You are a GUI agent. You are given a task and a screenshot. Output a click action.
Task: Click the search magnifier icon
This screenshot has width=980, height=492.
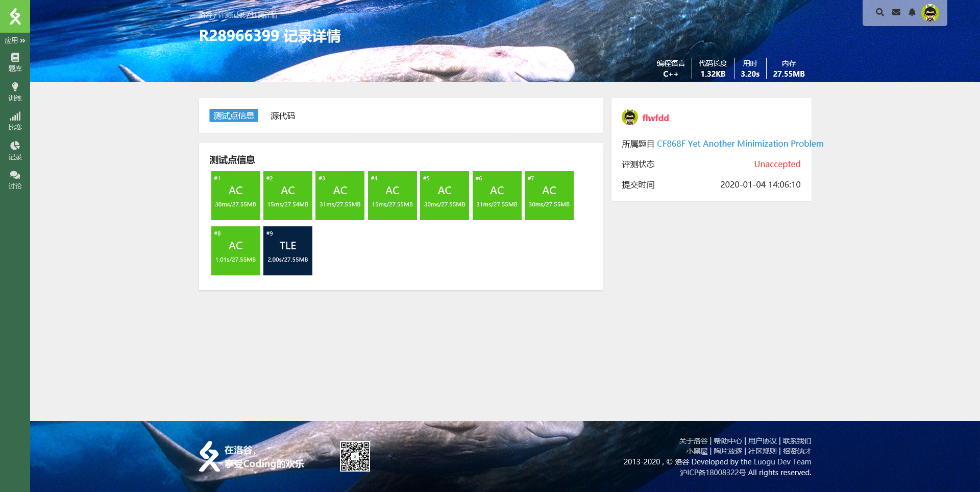pos(880,12)
